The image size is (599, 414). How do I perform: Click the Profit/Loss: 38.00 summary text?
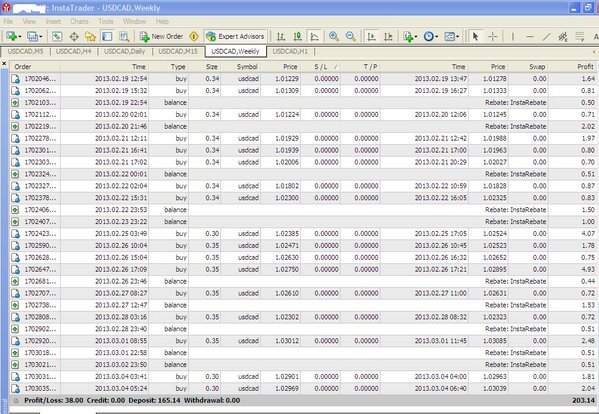[x=53, y=401]
